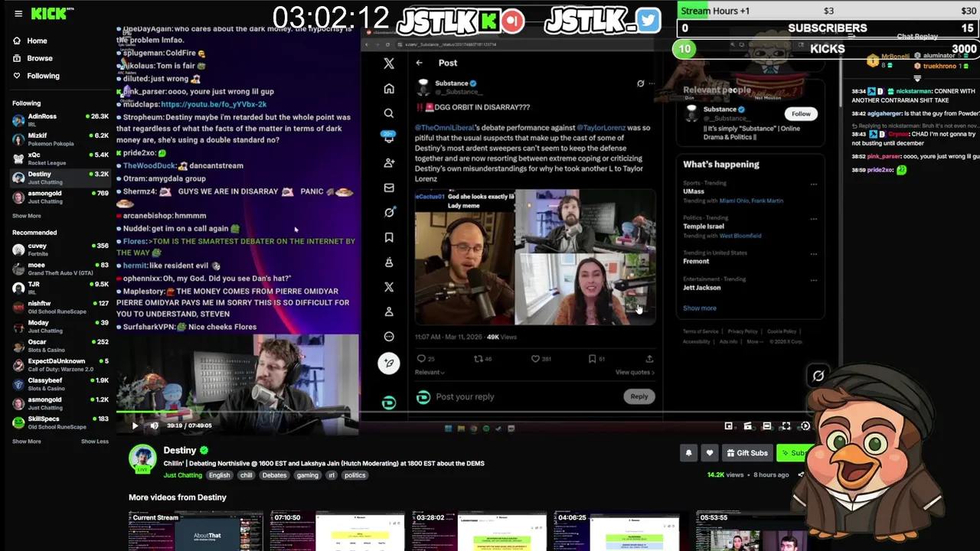Click the Reply button under post
This screenshot has width=980, height=551.
pyautogui.click(x=639, y=396)
